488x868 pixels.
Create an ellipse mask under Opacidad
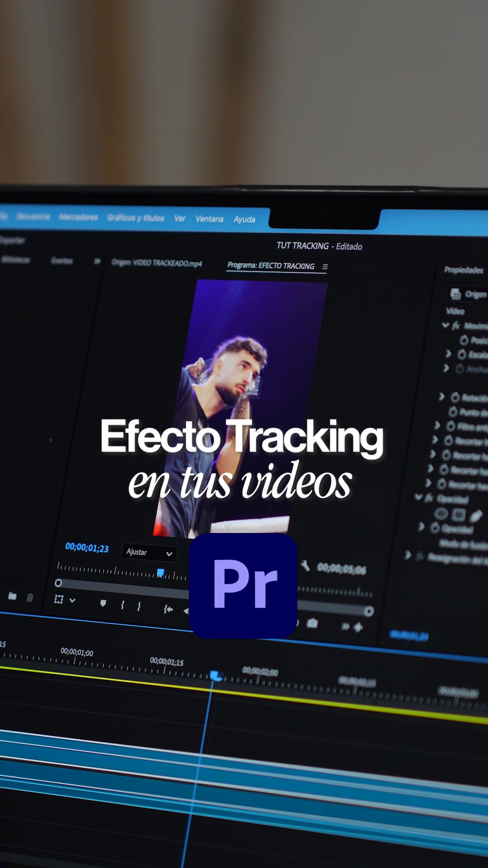(441, 514)
